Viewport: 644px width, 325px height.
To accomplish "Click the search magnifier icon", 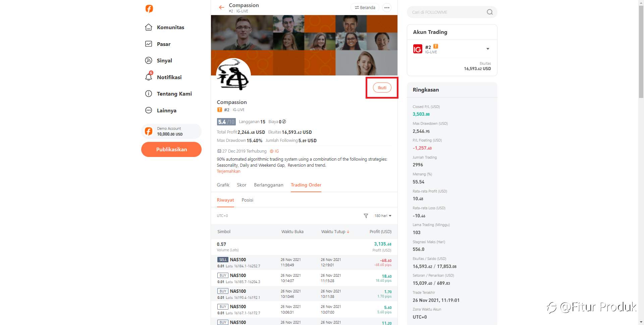I will tap(490, 12).
